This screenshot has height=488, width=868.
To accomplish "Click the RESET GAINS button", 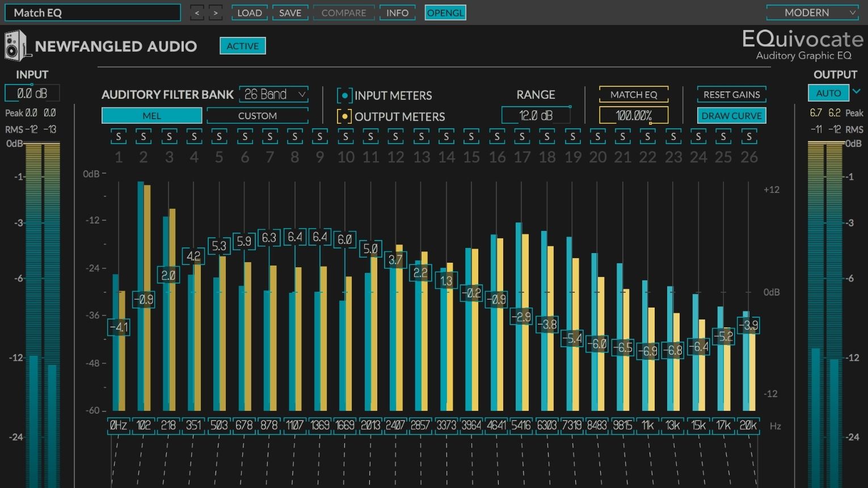I will pyautogui.click(x=732, y=95).
